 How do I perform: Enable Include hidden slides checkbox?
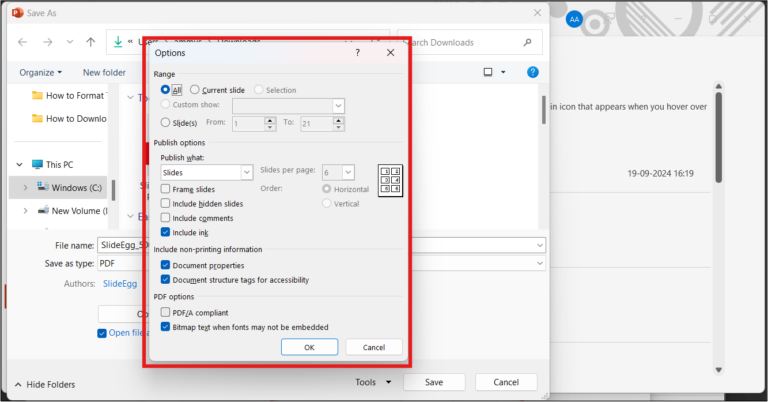(x=166, y=203)
